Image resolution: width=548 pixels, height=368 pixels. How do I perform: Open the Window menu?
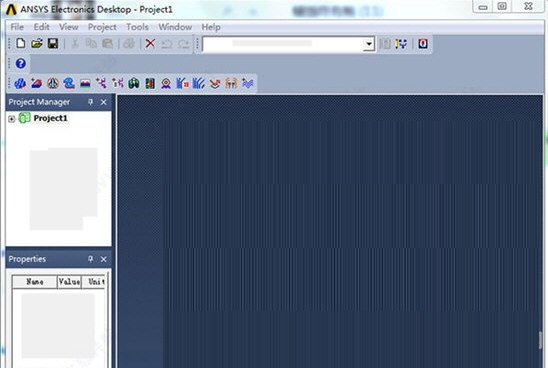[x=175, y=27]
